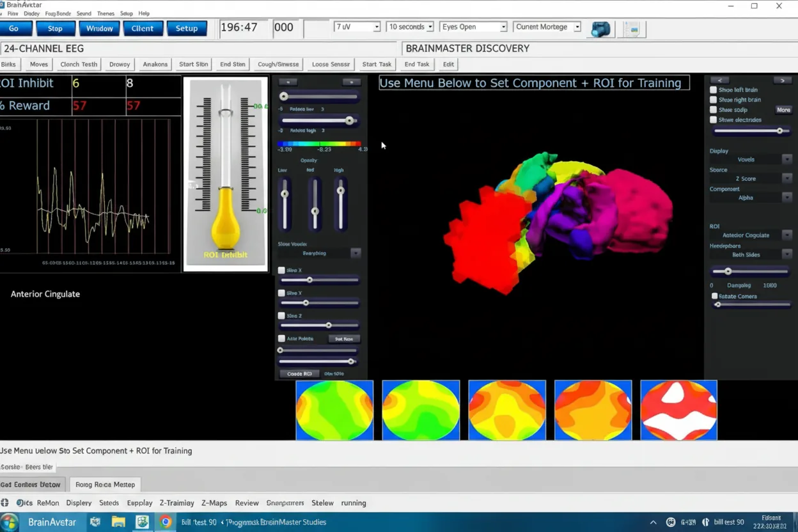Open Chrome from the taskbar
Viewport: 798px width, 532px height.
(x=166, y=522)
